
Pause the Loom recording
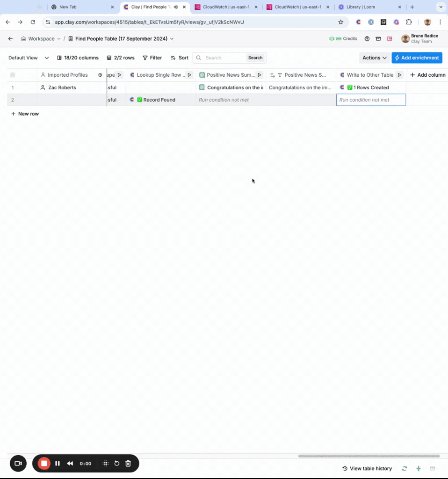coord(58,464)
